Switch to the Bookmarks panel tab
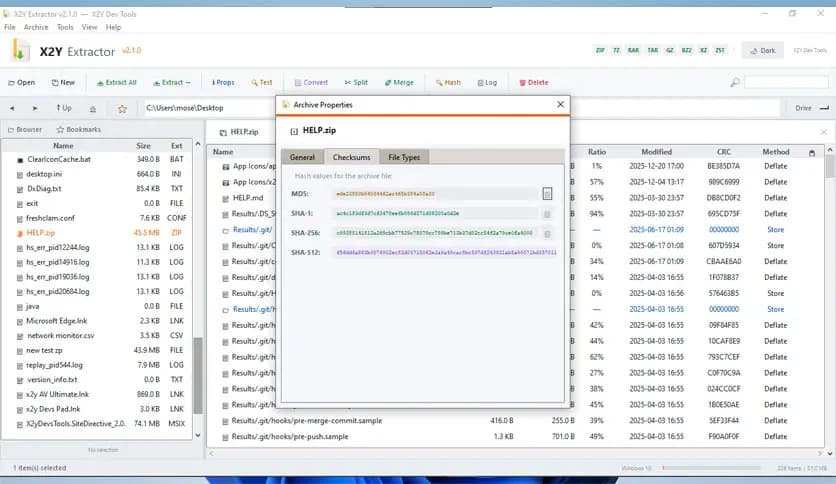This screenshot has width=836, height=484. (x=78, y=130)
